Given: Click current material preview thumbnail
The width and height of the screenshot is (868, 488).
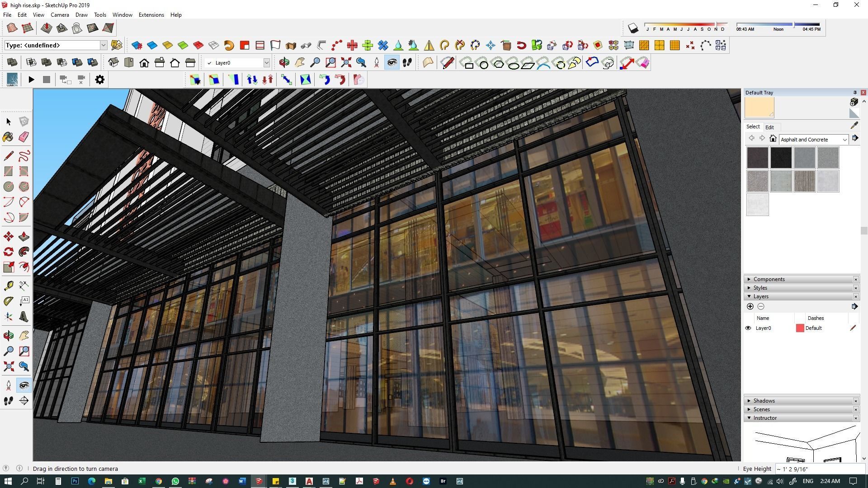Looking at the screenshot, I should [759, 108].
